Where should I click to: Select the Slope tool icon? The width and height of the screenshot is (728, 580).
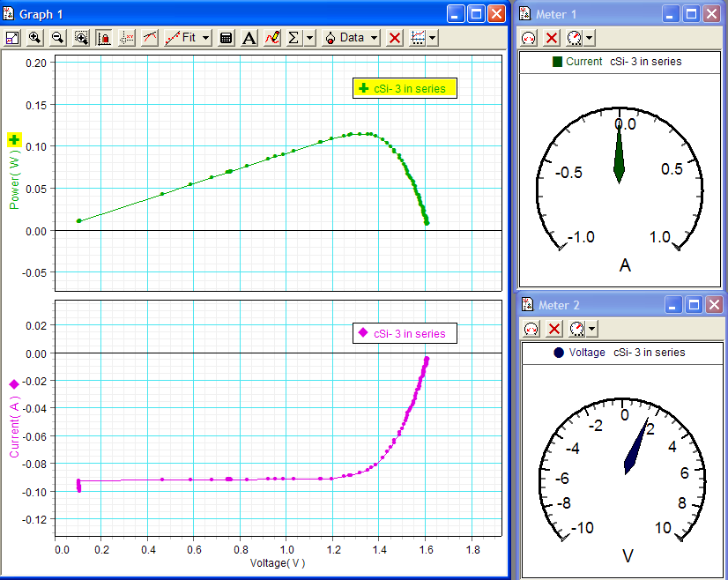150,38
